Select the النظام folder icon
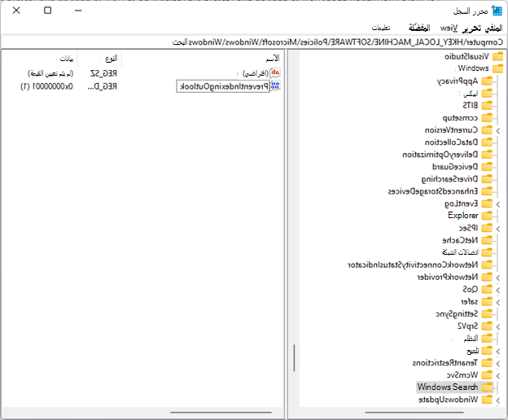 487,339
